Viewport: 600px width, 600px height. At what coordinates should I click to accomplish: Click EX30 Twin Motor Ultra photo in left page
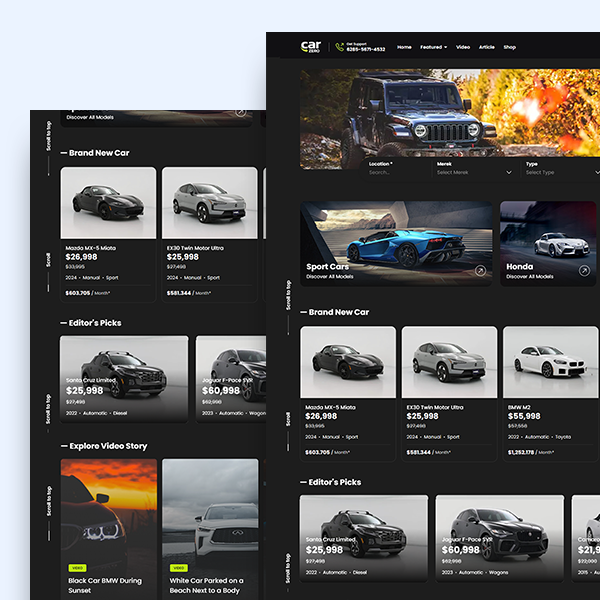(x=210, y=203)
